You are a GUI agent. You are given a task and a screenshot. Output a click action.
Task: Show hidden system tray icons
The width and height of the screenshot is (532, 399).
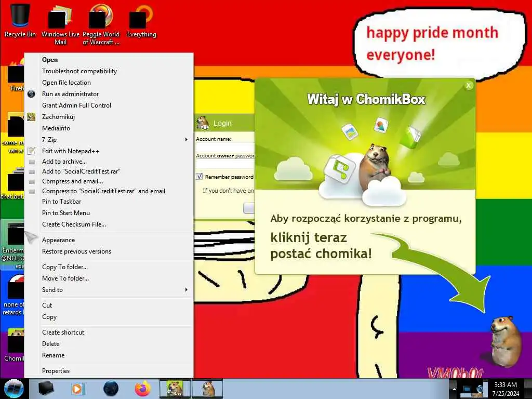pyautogui.click(x=454, y=389)
